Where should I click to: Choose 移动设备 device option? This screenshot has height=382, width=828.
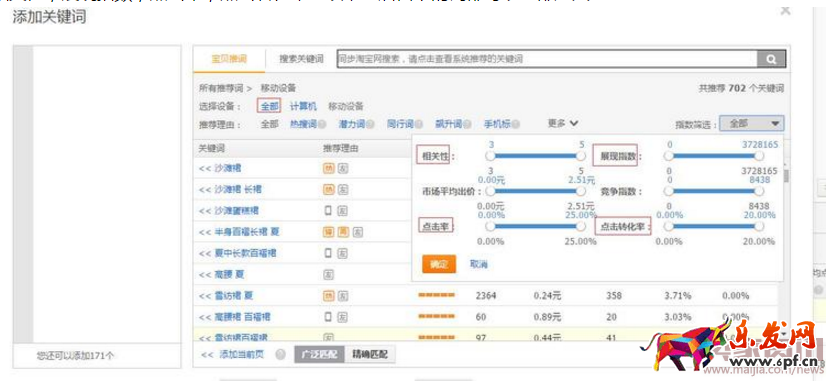(346, 106)
